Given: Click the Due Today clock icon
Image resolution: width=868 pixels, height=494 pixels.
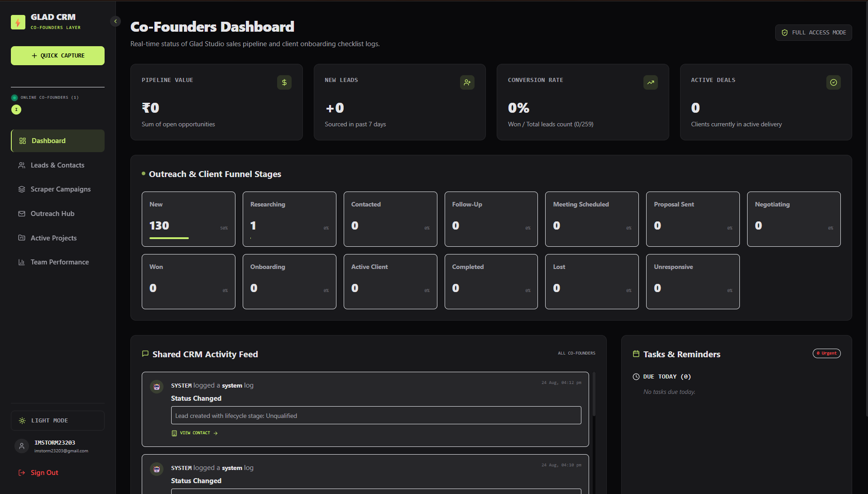Looking at the screenshot, I should click(x=636, y=377).
